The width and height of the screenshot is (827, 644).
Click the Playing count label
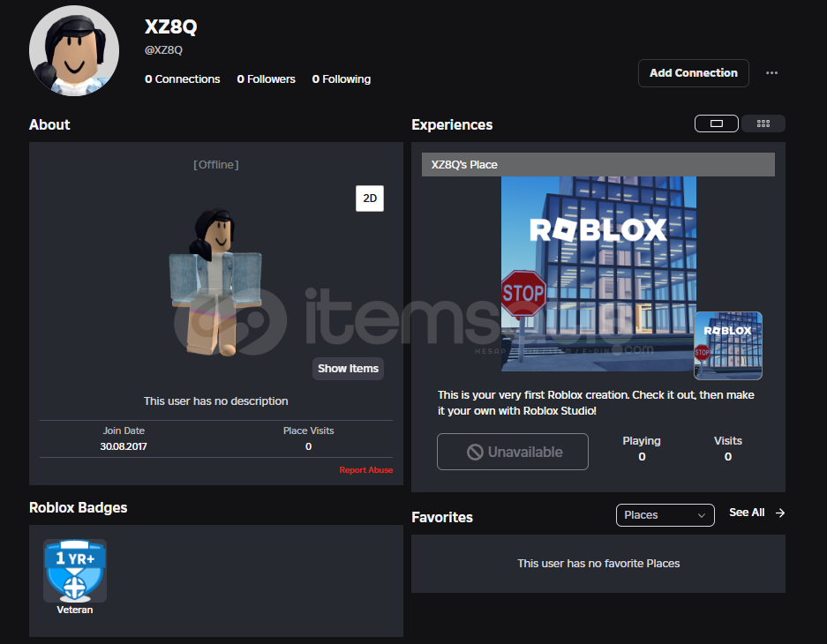point(642,440)
